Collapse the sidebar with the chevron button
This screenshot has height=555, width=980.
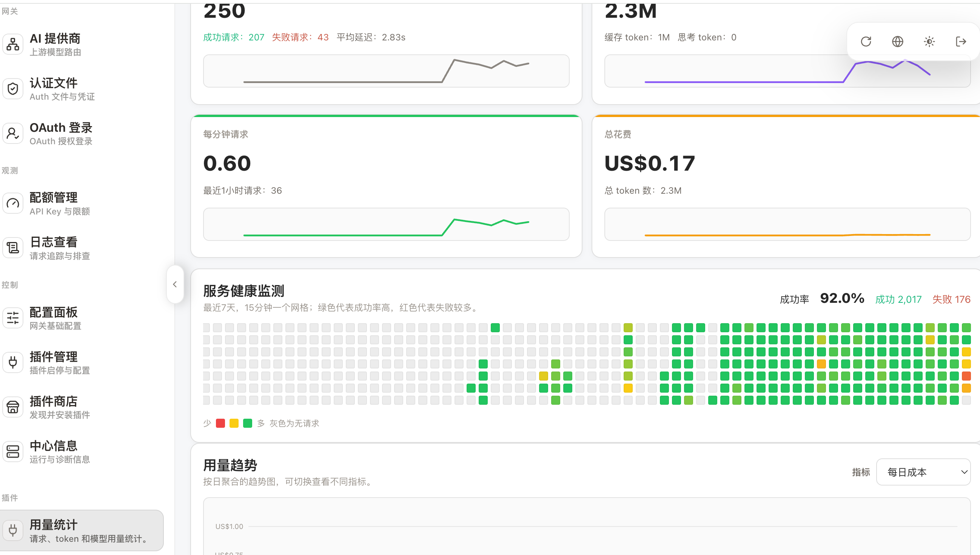point(175,284)
